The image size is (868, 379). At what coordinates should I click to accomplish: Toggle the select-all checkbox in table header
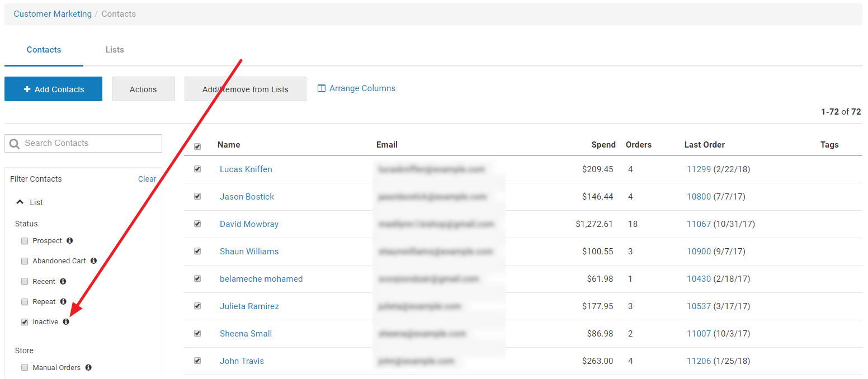pyautogui.click(x=197, y=146)
